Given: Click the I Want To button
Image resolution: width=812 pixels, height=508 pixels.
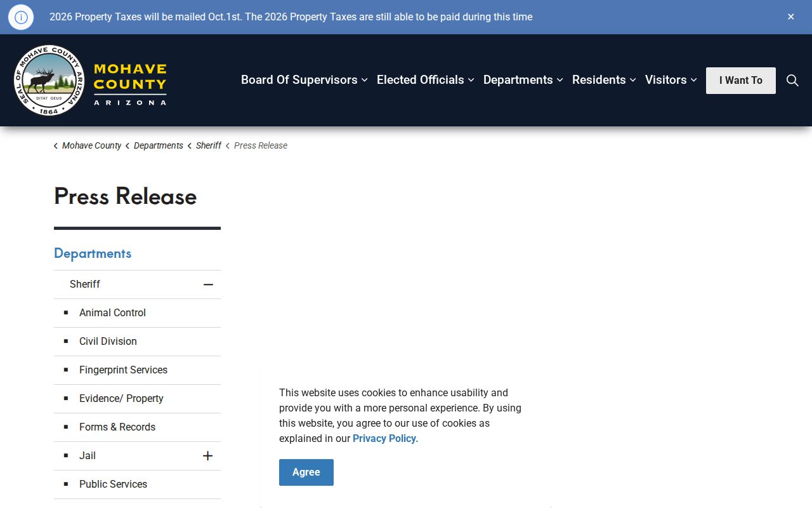Looking at the screenshot, I should [x=741, y=81].
